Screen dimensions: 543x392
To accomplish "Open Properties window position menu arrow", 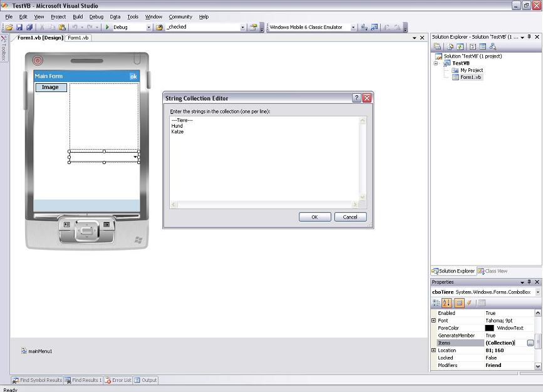I will point(522,282).
